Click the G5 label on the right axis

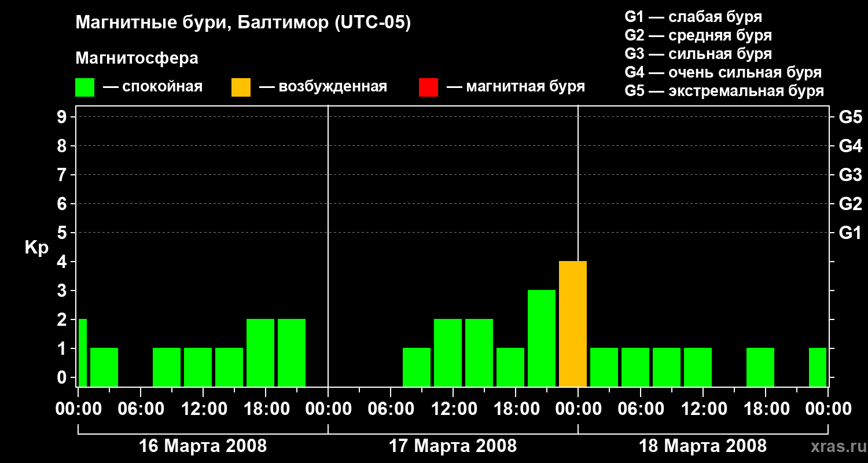(850, 117)
